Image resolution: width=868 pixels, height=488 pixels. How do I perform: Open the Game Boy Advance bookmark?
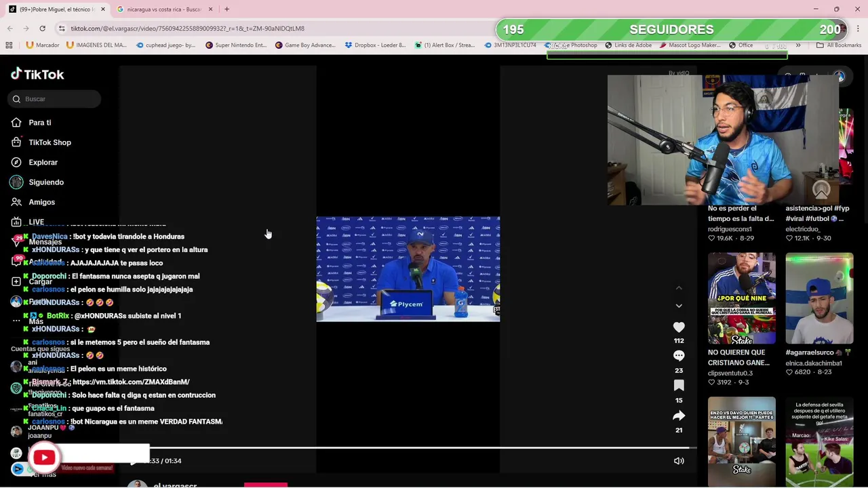[x=305, y=45]
